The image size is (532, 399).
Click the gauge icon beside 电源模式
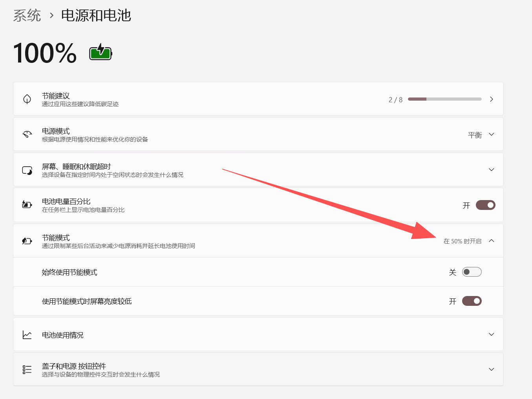pyautogui.click(x=27, y=134)
